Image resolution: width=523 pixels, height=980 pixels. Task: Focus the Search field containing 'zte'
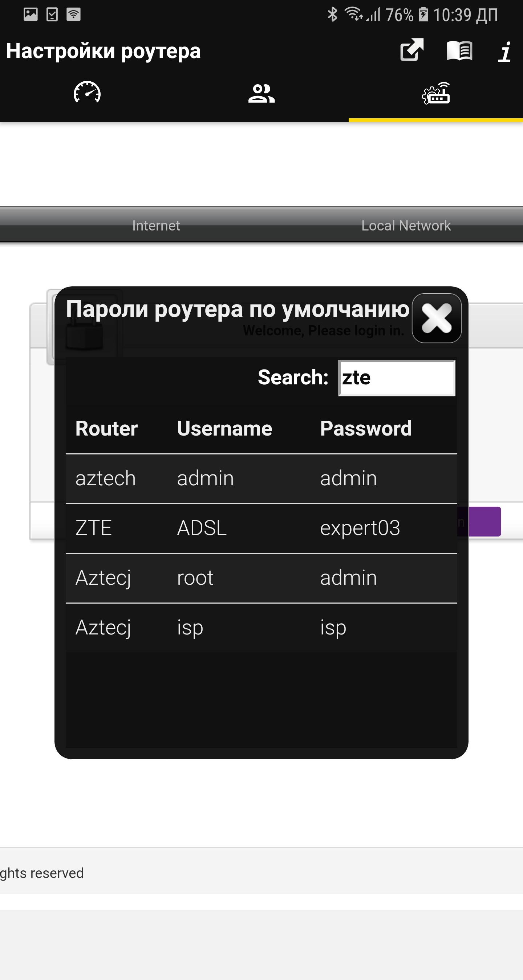[x=397, y=378]
